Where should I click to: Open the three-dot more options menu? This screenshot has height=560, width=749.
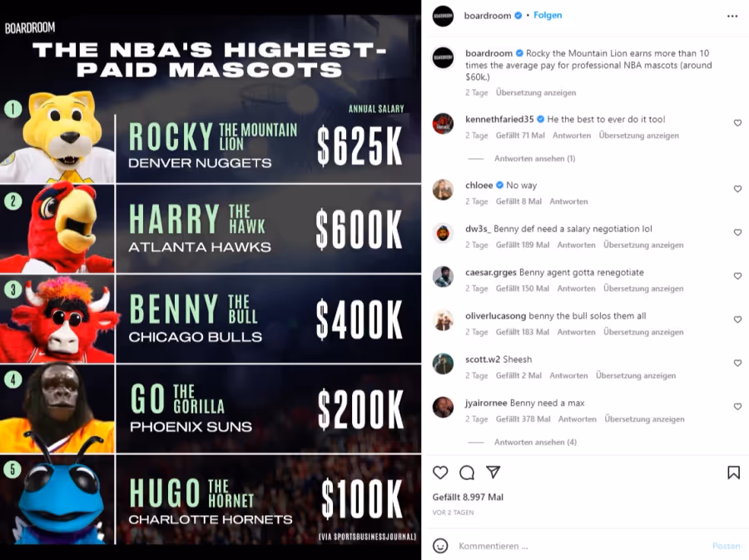coord(732,17)
